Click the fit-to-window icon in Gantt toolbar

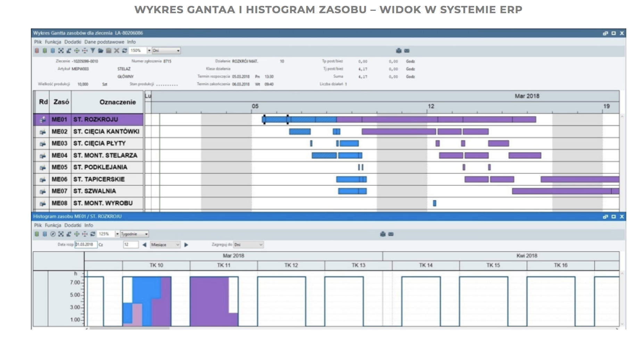(x=61, y=51)
